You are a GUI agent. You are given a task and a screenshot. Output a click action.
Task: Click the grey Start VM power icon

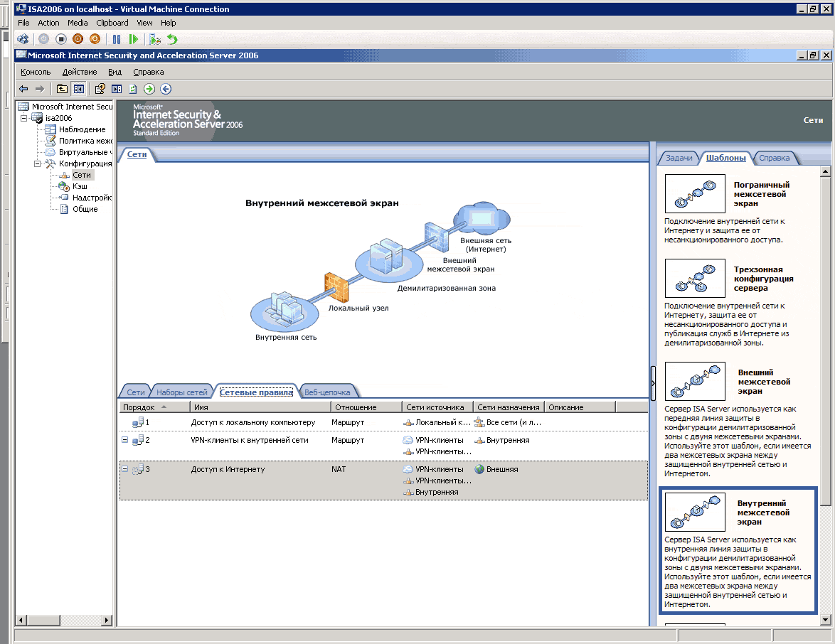pyautogui.click(x=43, y=39)
